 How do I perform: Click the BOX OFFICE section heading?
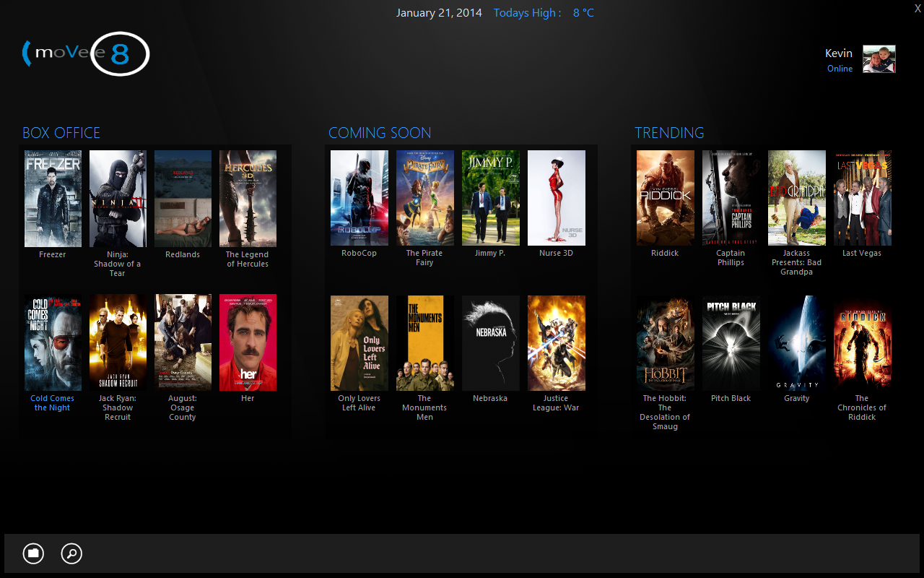pos(61,133)
